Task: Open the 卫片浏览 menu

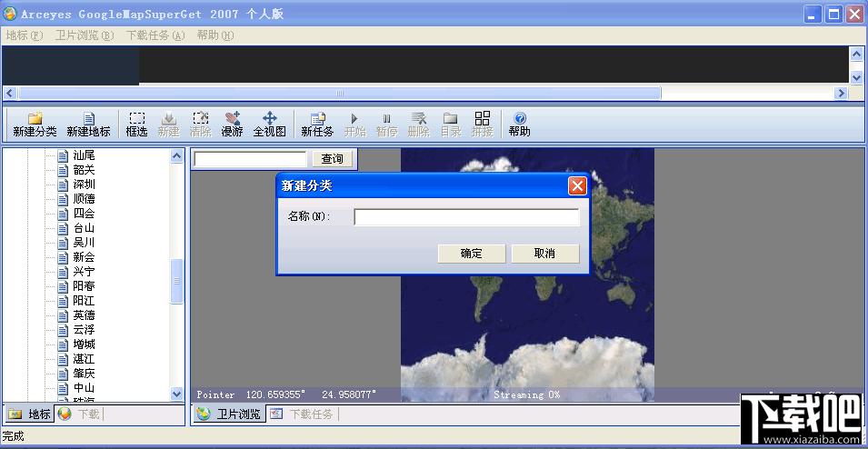Action: coord(85,35)
